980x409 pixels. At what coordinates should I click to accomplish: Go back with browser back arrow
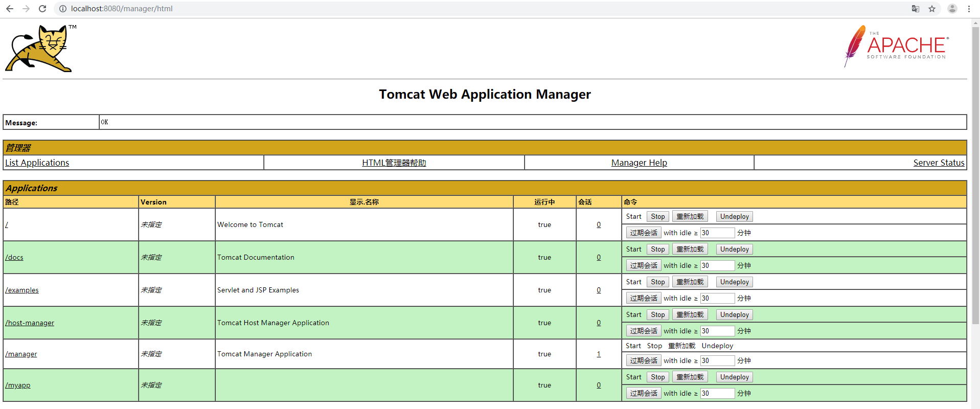click(x=9, y=9)
